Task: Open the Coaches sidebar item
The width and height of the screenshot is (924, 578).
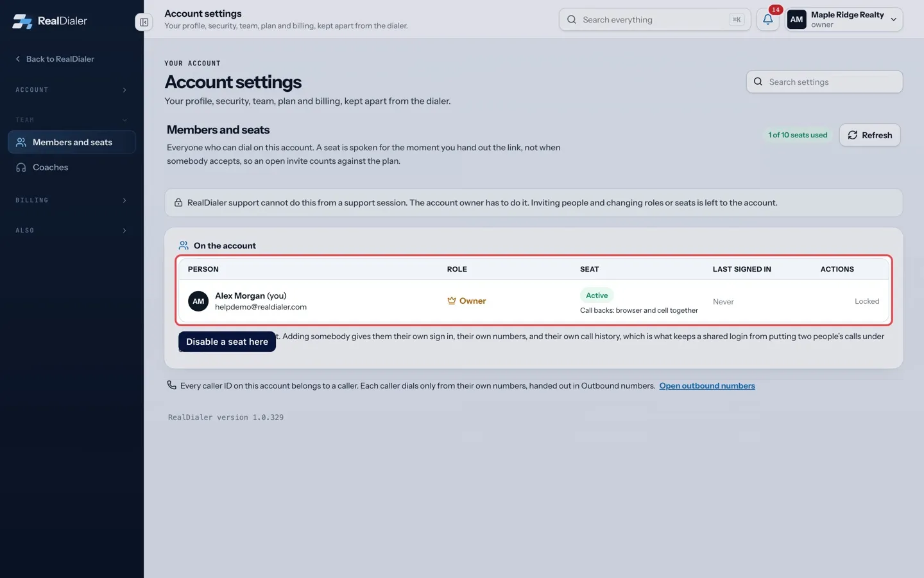Action: coord(72,168)
